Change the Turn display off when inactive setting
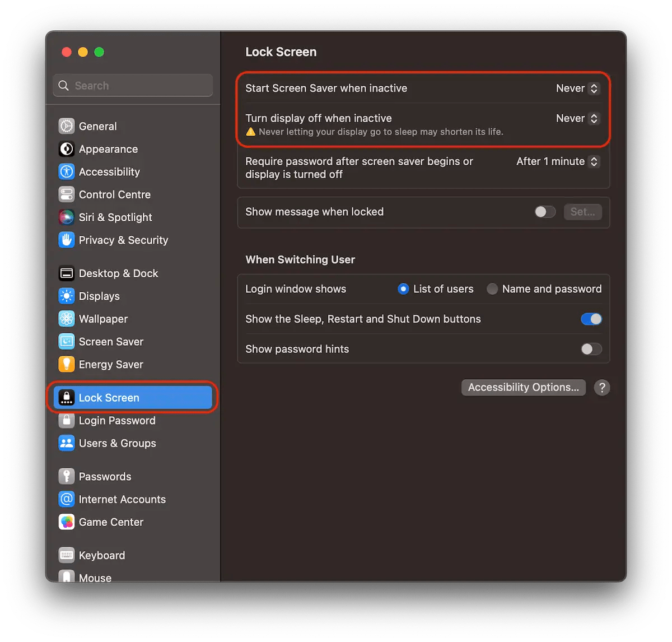 [577, 118]
